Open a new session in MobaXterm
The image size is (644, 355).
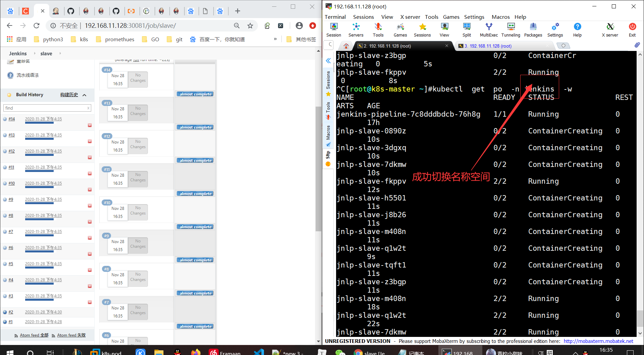pyautogui.click(x=334, y=29)
